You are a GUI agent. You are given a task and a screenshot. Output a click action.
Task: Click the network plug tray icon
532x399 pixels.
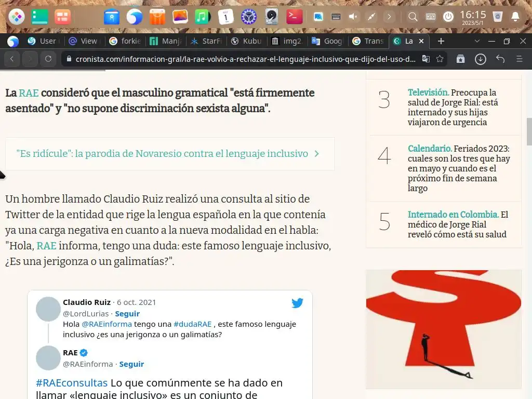click(371, 16)
